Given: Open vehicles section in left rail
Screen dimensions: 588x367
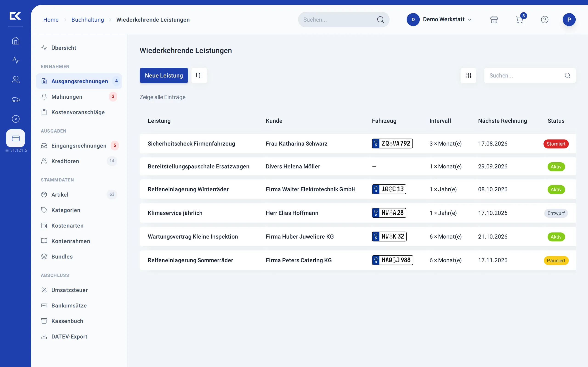Looking at the screenshot, I should (x=16, y=99).
